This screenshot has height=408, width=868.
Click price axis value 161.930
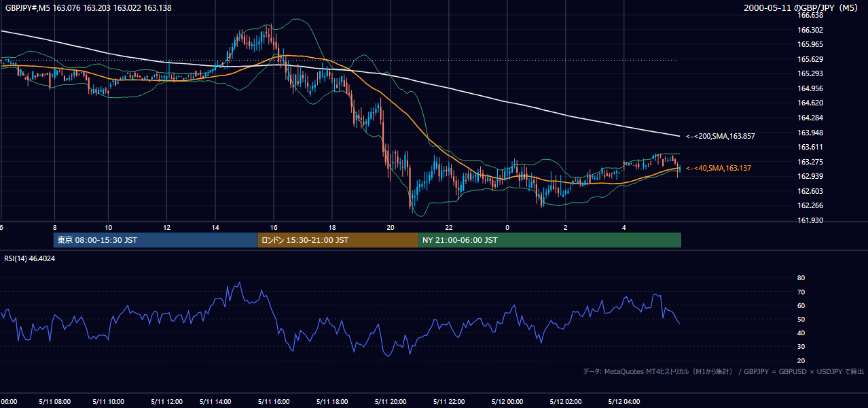(810, 220)
